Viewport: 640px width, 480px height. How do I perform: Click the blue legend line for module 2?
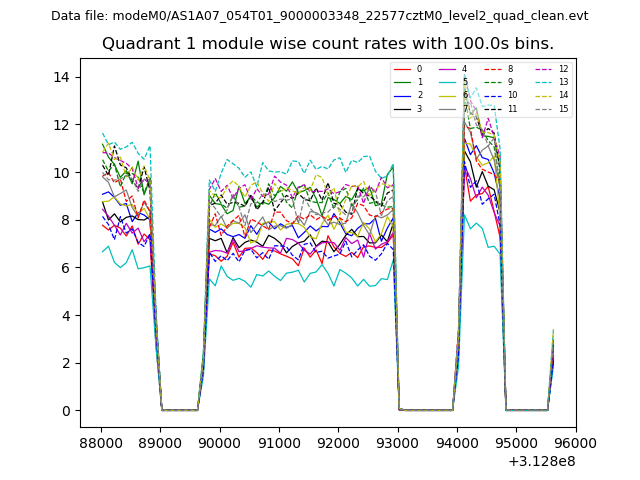[402, 95]
